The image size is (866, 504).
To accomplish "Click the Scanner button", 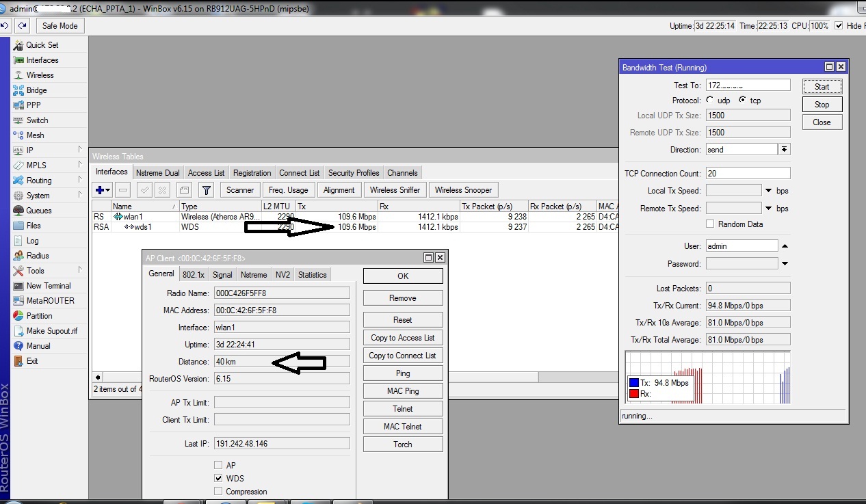I will [x=240, y=190].
